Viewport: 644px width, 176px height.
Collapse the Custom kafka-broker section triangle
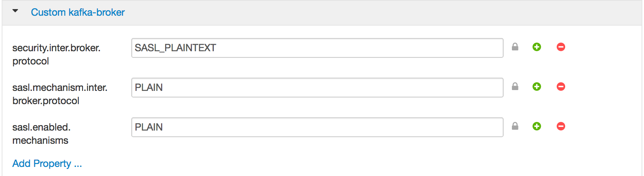16,12
